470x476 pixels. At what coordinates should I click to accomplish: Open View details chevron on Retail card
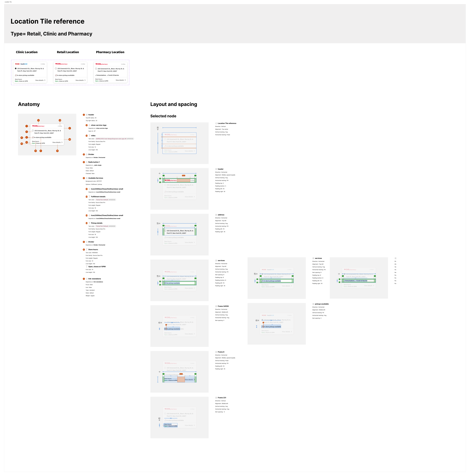(x=85, y=80)
